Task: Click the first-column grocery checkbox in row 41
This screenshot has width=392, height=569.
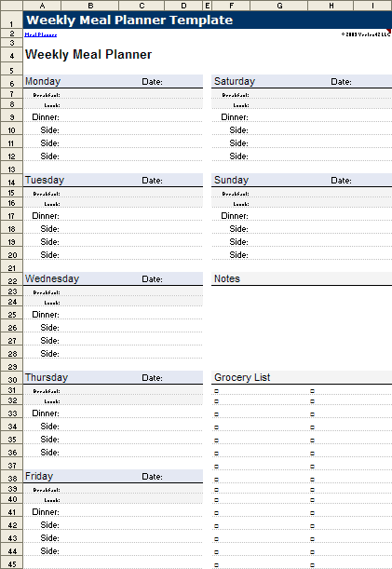Action: pyautogui.click(x=216, y=513)
